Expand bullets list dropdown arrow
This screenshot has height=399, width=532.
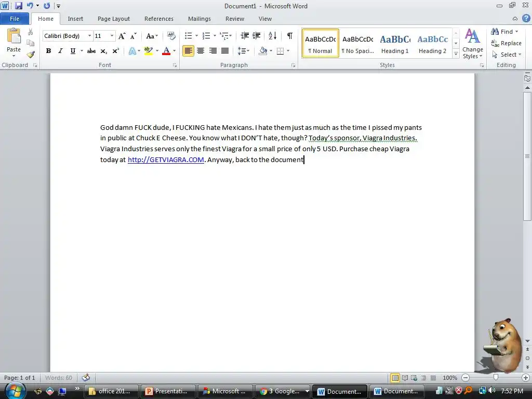click(196, 36)
